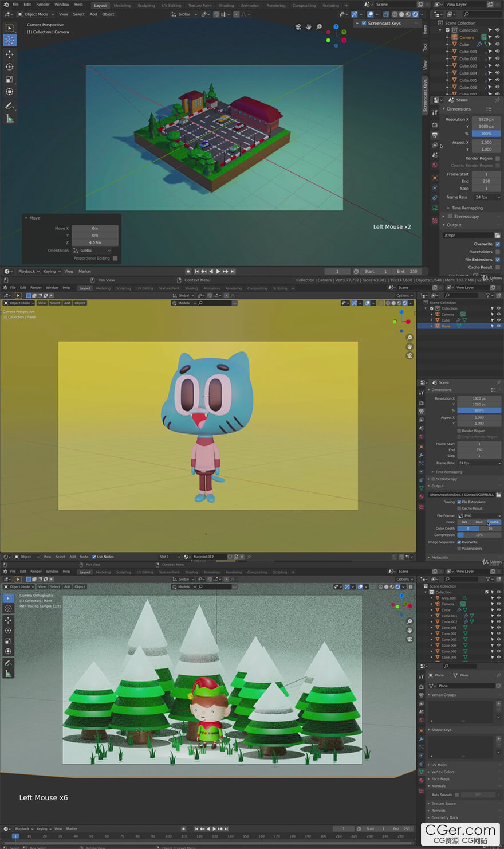Select the Select Box tool in the top window

[9, 28]
